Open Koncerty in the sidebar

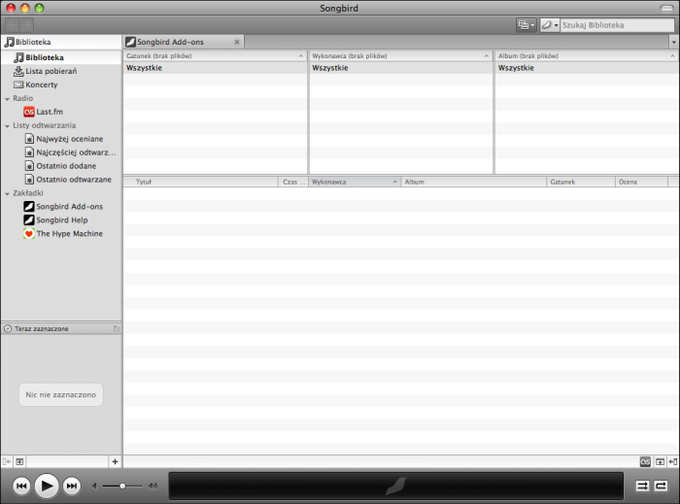pyautogui.click(x=61, y=85)
